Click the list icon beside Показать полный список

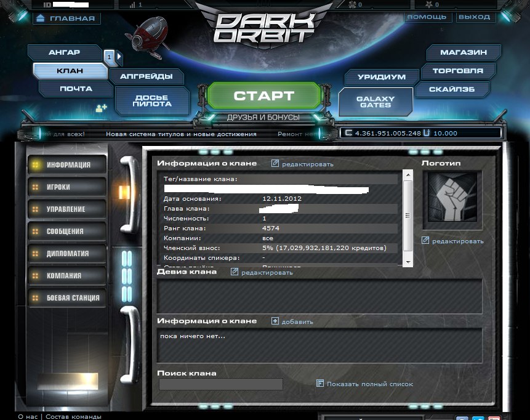tap(319, 383)
